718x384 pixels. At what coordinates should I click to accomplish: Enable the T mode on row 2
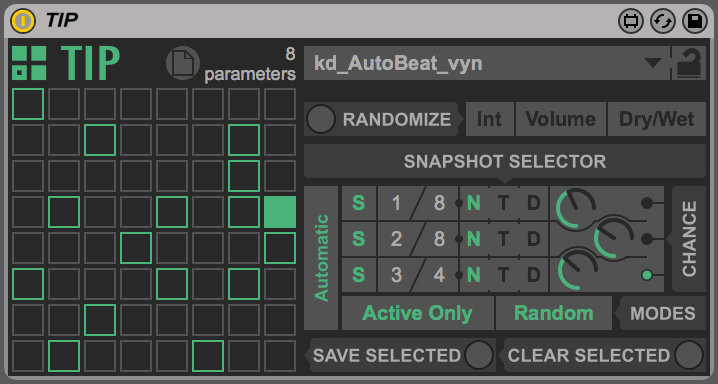click(503, 239)
